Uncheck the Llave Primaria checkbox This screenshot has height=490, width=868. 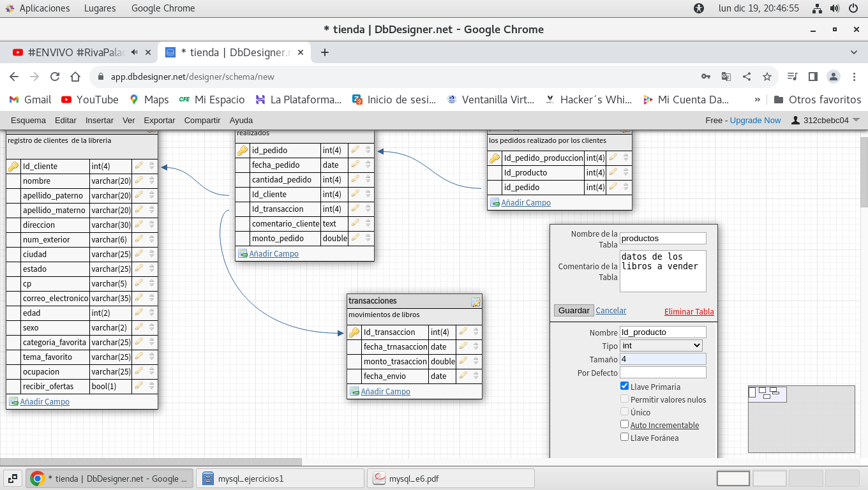click(x=624, y=386)
